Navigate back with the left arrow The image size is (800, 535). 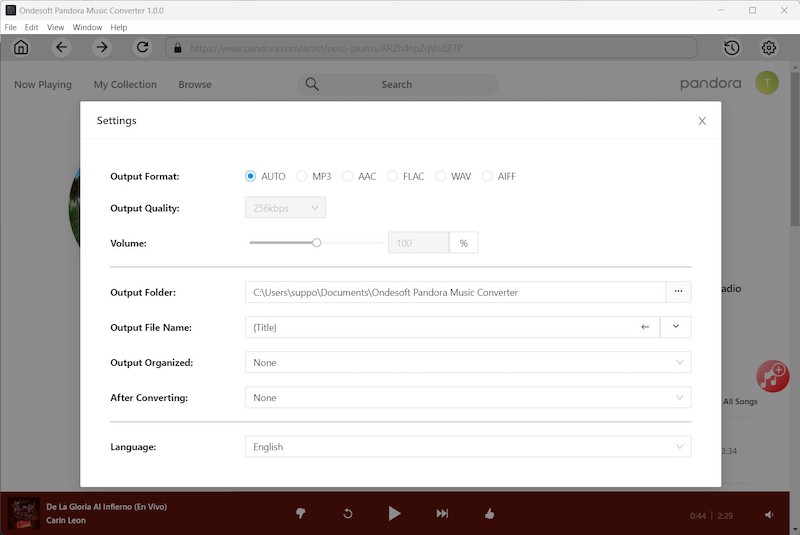coord(61,47)
